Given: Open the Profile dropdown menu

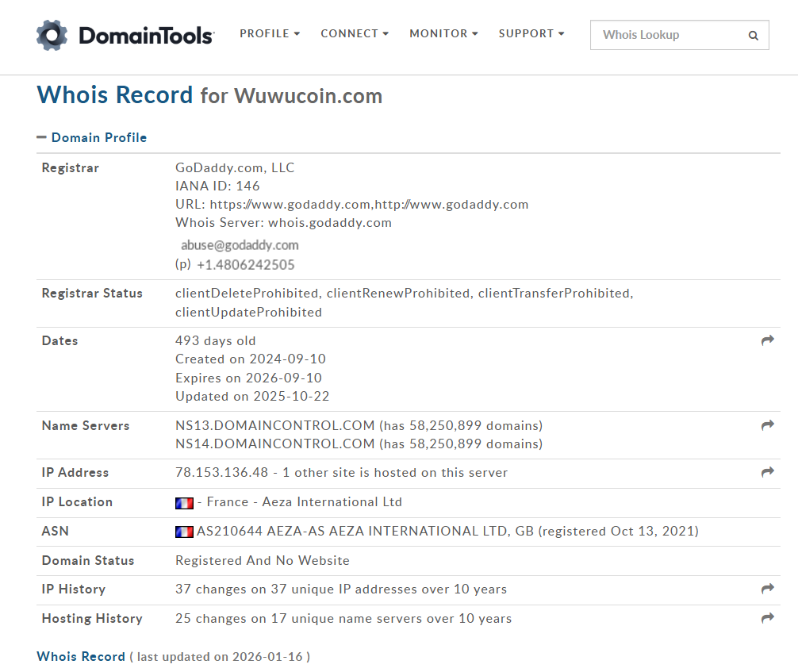Looking at the screenshot, I should point(270,34).
